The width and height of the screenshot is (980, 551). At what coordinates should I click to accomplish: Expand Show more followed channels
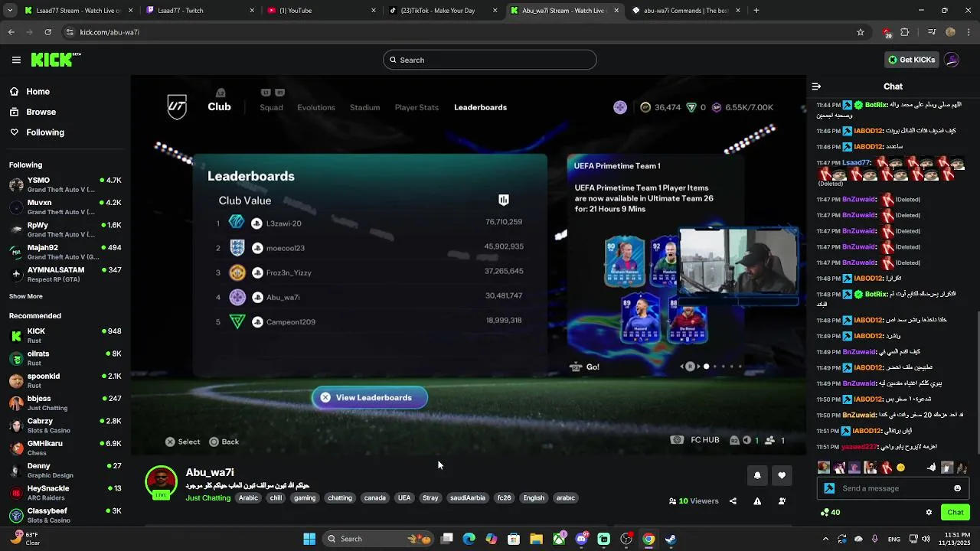26,296
